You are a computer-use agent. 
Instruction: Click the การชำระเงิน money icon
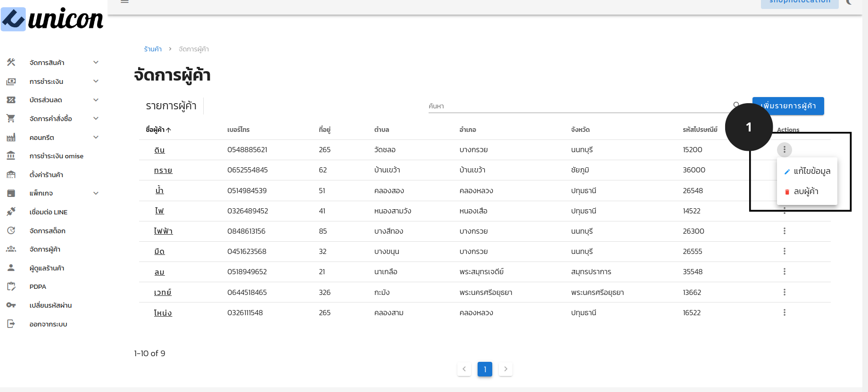(11, 81)
